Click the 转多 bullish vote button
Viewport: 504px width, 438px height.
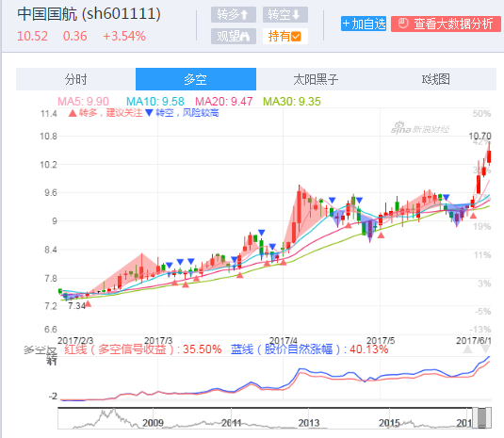234,14
